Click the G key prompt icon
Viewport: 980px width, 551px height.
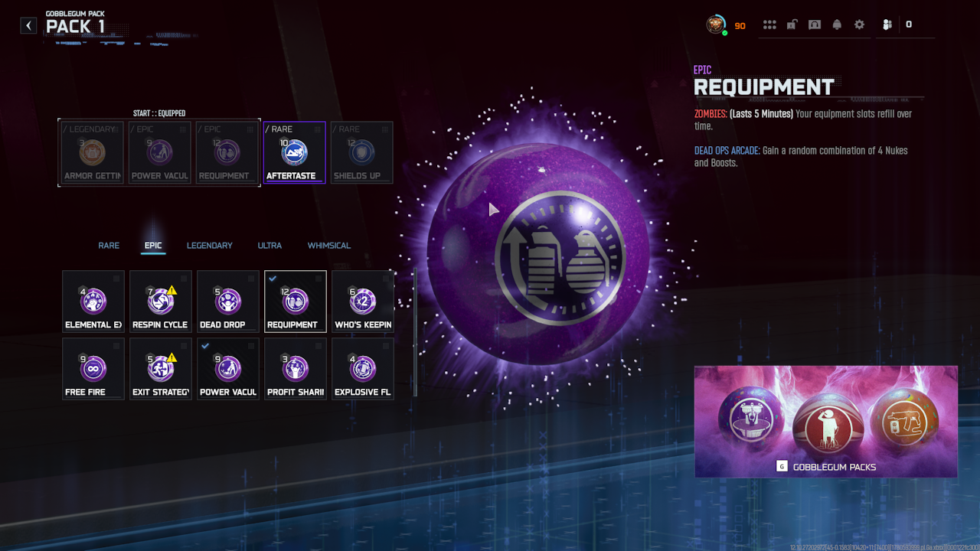[782, 466]
